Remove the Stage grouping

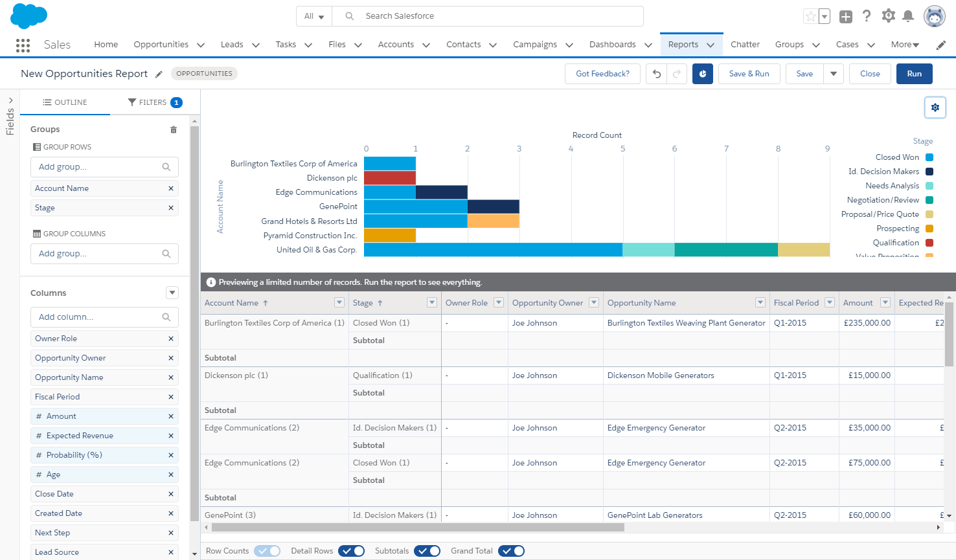pyautogui.click(x=171, y=208)
